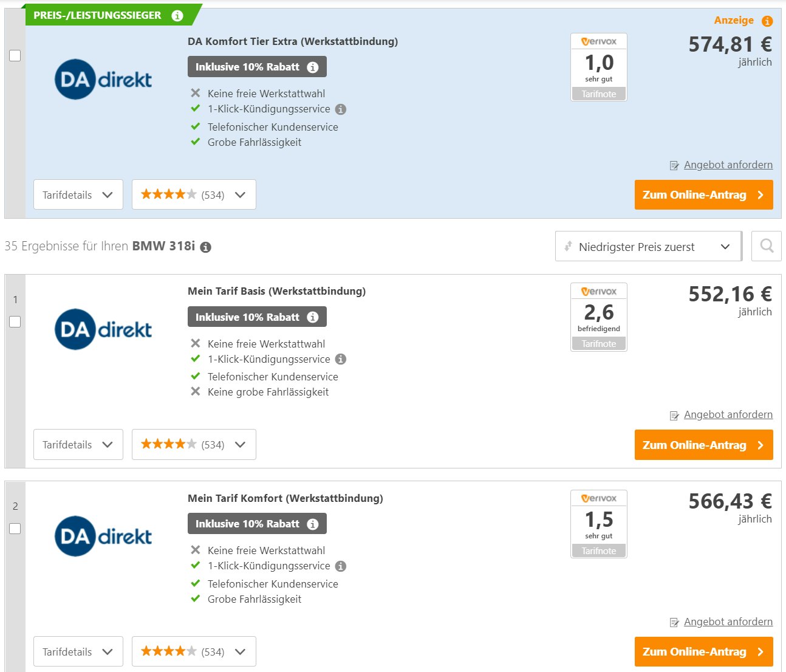Expand Tarifdetails for Mein Tarif Basis
This screenshot has width=786, height=672.
pos(78,445)
